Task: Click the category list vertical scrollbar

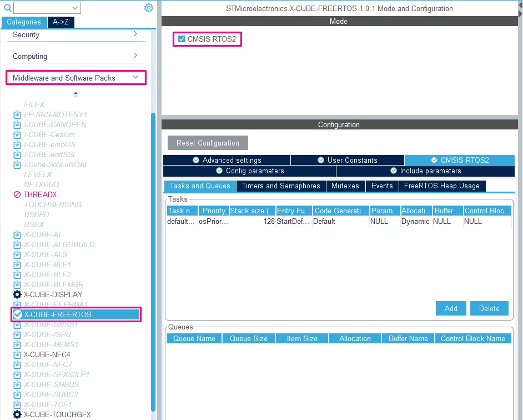Action: [x=153, y=262]
